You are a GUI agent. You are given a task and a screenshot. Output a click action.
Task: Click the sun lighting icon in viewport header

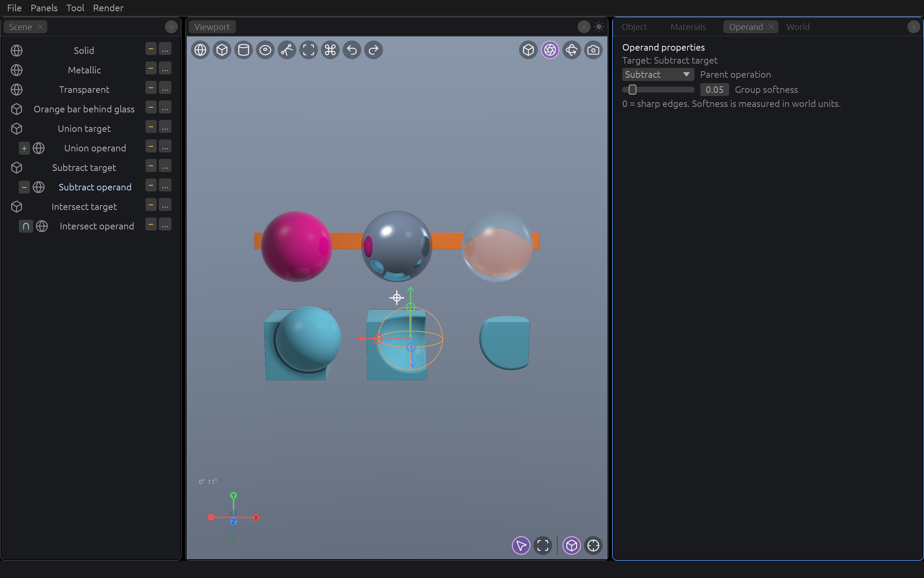tap(599, 27)
